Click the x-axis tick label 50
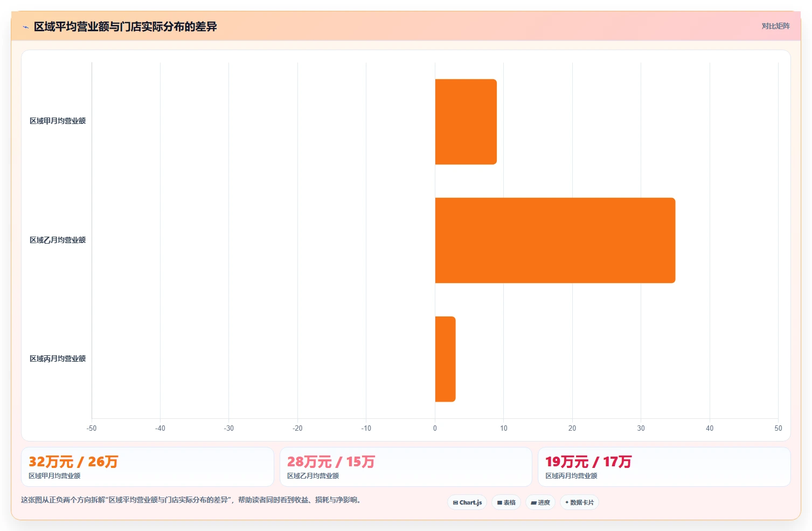This screenshot has width=812, height=531. point(778,428)
